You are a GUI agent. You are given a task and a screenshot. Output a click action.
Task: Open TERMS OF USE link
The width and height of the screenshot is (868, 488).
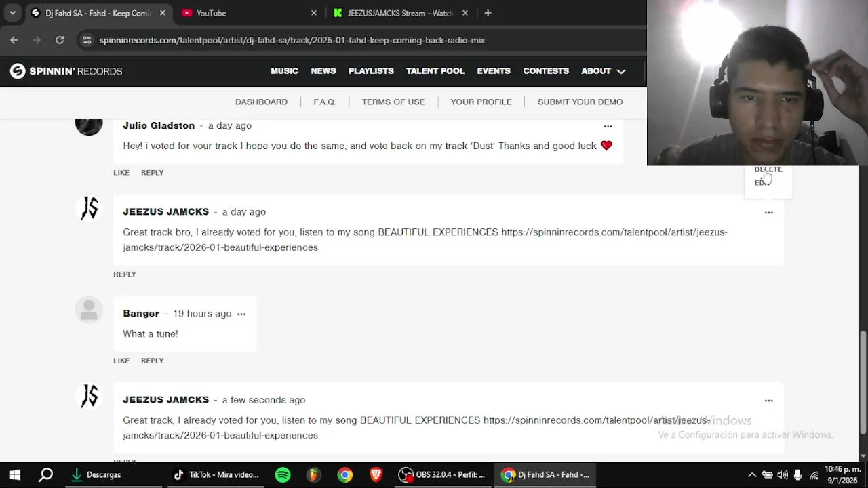(x=393, y=102)
